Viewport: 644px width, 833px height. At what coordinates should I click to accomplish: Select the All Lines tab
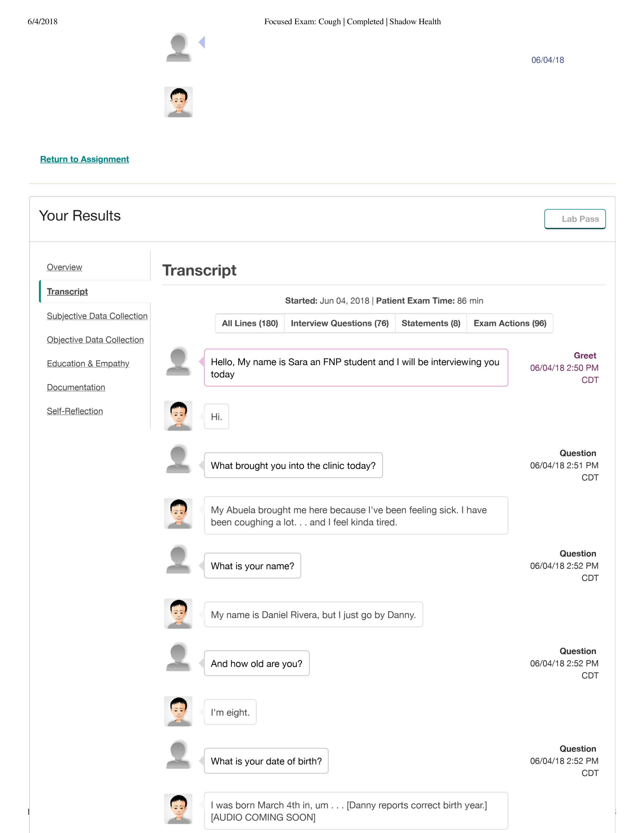point(250,323)
